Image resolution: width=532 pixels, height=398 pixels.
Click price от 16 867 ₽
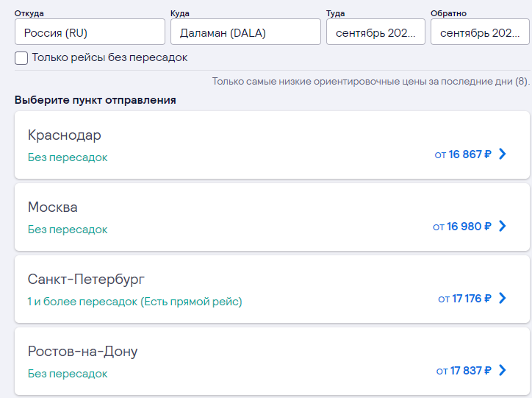click(463, 154)
